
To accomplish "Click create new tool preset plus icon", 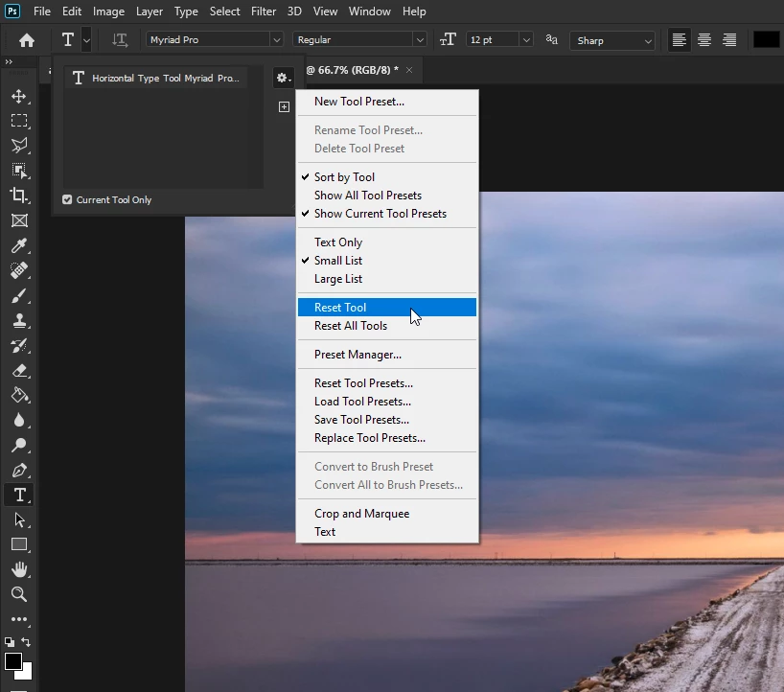I will point(284,107).
